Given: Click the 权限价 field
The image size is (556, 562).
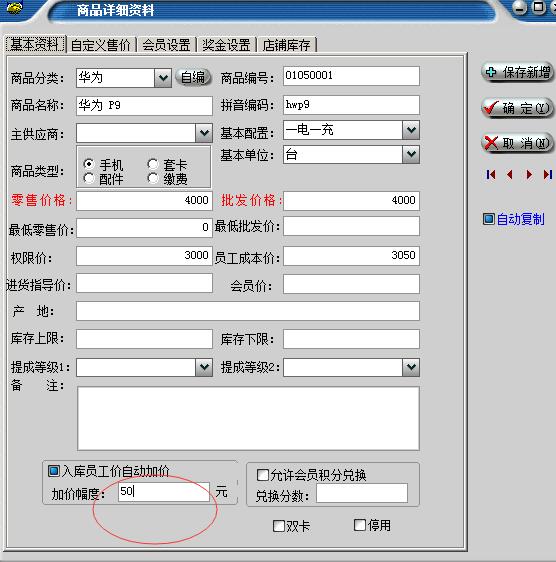Looking at the screenshot, I should [144, 256].
